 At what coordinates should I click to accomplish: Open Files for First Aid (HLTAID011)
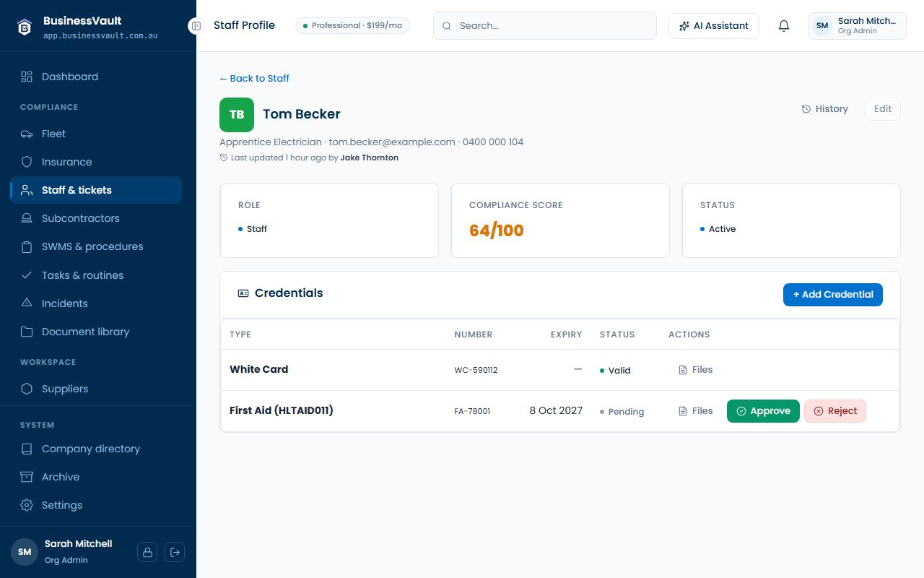click(x=696, y=411)
